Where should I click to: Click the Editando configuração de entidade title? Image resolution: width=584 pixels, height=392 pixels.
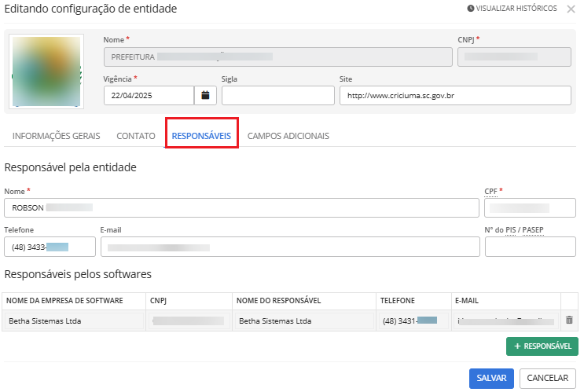point(90,9)
